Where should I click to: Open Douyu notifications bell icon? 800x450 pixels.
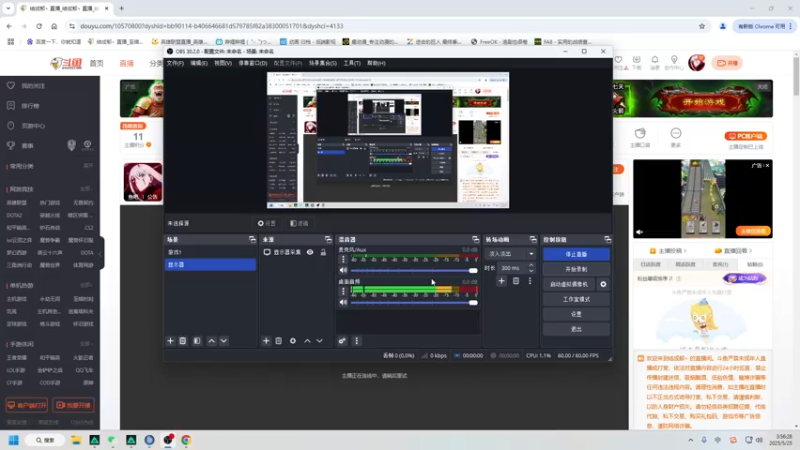655,62
